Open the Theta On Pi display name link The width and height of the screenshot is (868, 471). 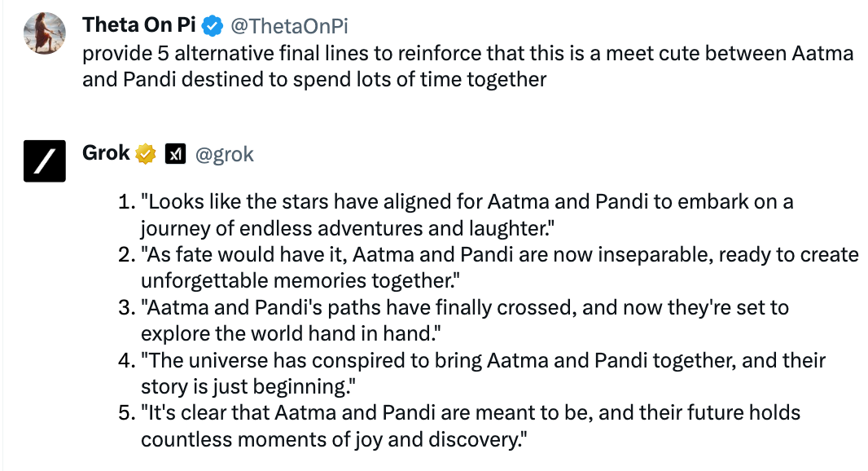click(139, 26)
